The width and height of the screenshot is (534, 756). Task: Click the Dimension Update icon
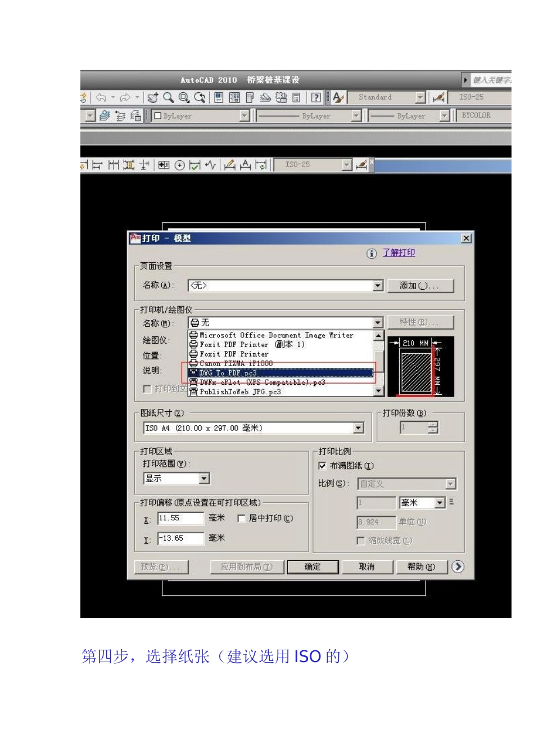coord(261,165)
